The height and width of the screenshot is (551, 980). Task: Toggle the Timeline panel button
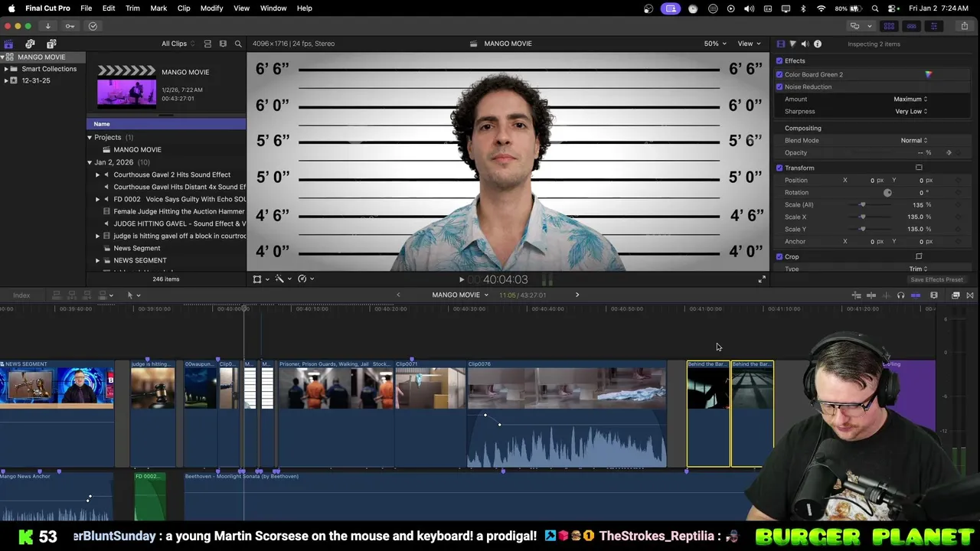point(911,26)
